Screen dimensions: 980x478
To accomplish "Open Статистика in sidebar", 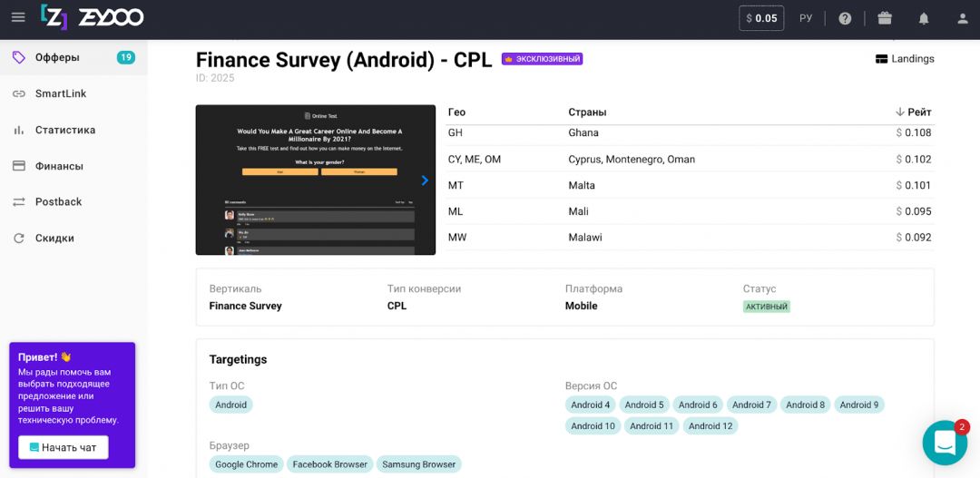I will tap(65, 130).
